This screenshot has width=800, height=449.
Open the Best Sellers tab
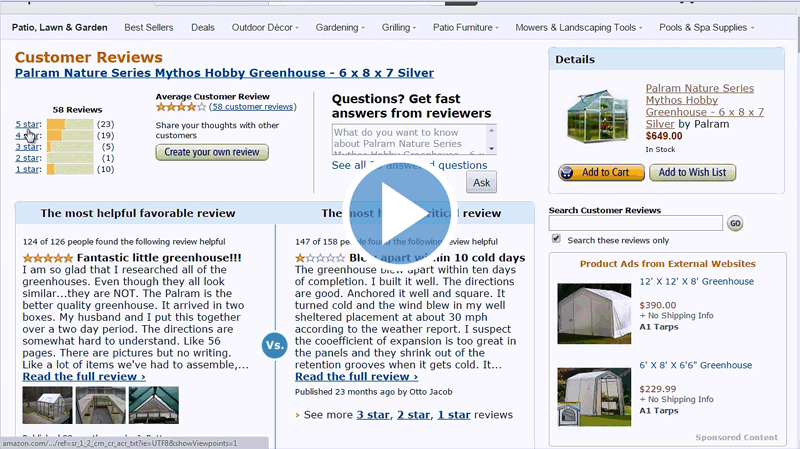coord(149,27)
